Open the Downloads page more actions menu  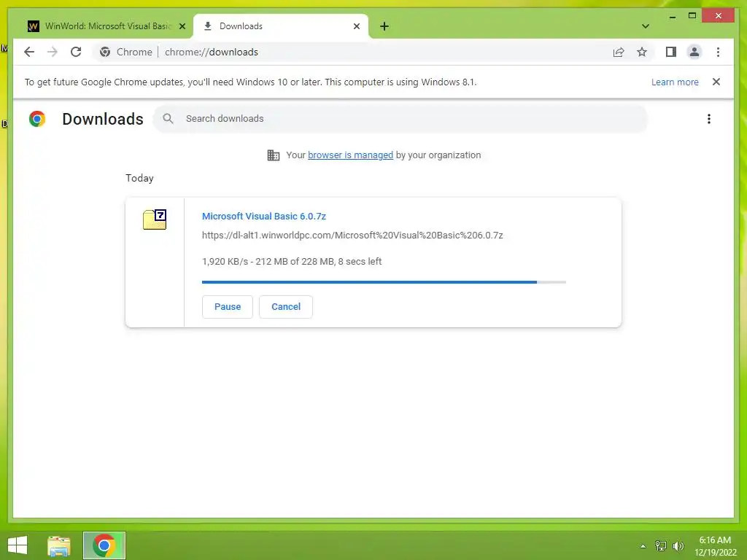pos(709,119)
